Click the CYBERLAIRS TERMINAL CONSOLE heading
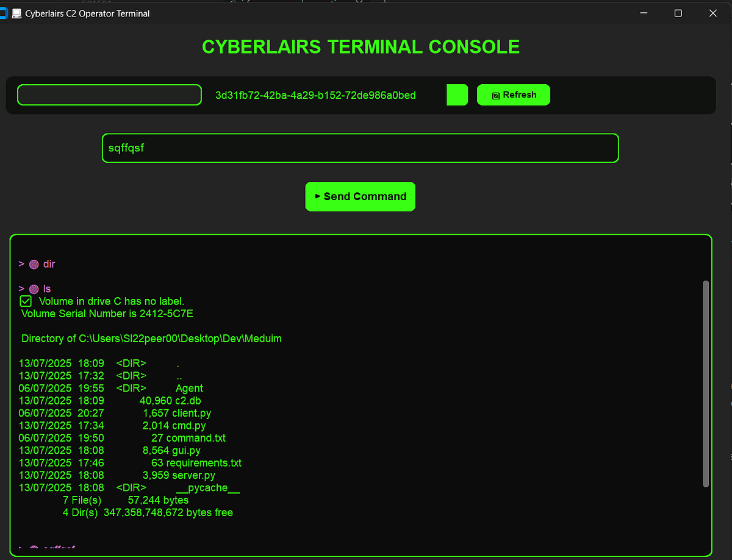732x560 pixels. coord(361,46)
